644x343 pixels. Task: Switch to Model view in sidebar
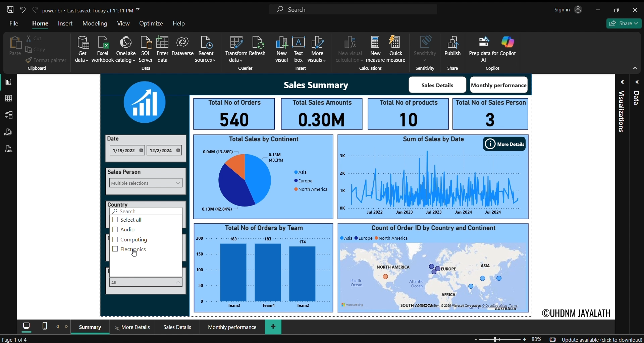(9, 116)
